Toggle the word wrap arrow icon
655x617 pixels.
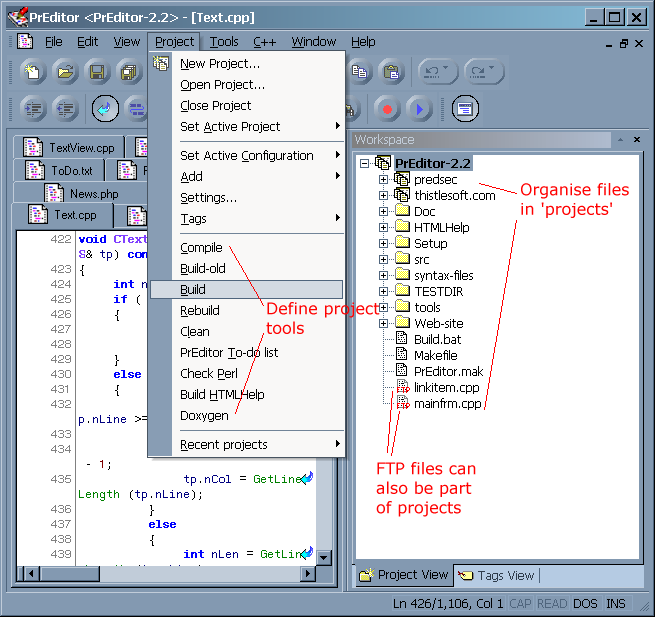pyautogui.click(x=105, y=109)
